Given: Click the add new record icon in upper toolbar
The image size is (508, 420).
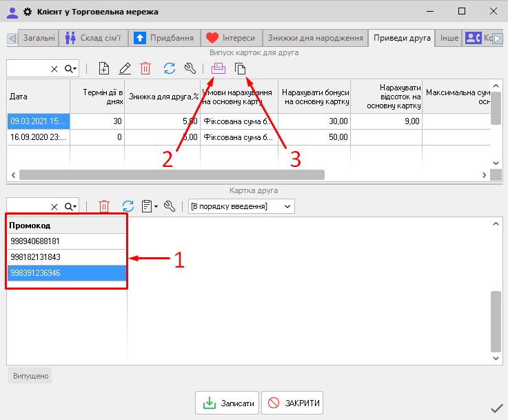Looking at the screenshot, I should 104,68.
